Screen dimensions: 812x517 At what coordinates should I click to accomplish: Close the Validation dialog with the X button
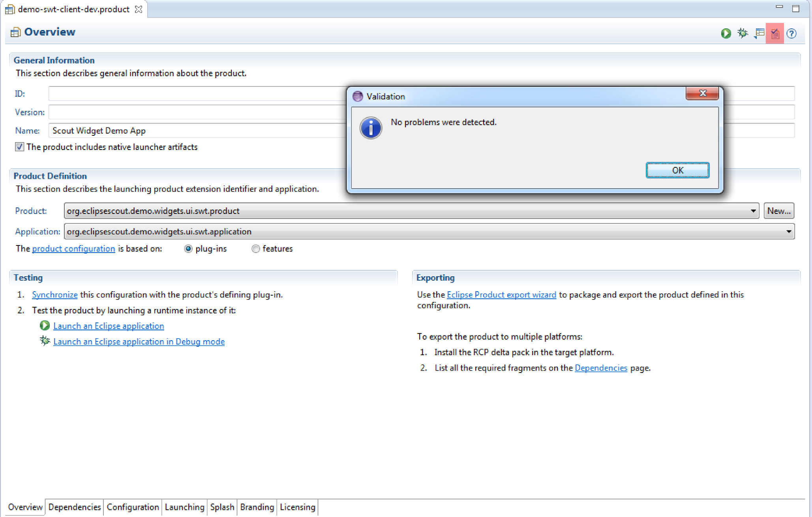702,94
